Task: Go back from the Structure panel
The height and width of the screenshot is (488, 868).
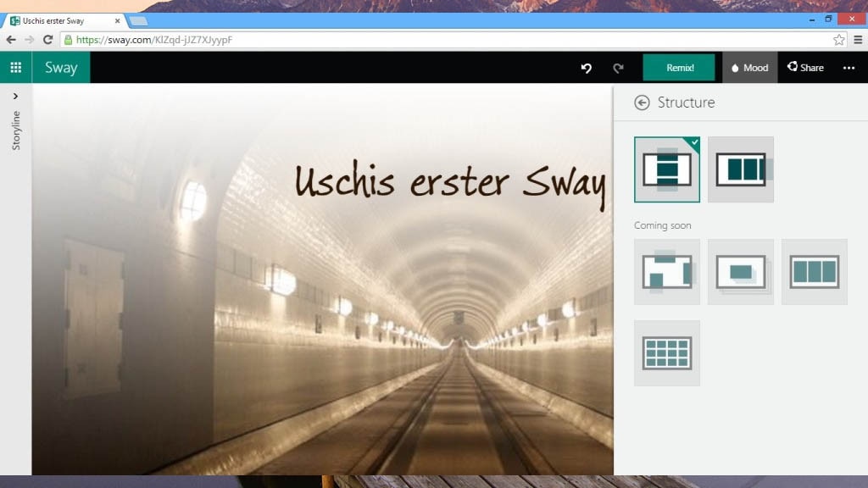Action: point(642,103)
